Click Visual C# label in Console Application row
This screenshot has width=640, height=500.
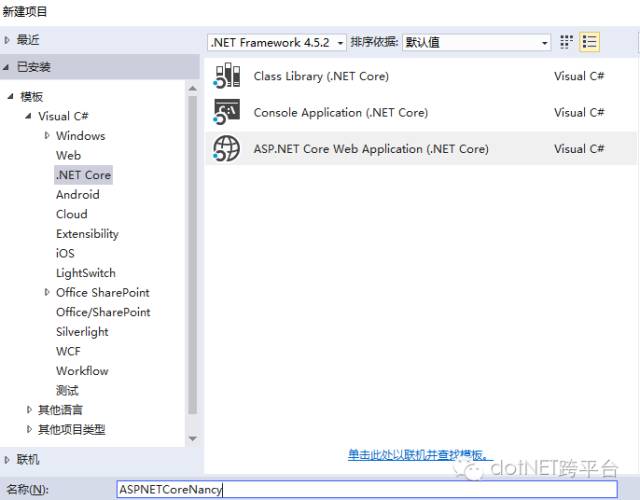click(x=579, y=113)
